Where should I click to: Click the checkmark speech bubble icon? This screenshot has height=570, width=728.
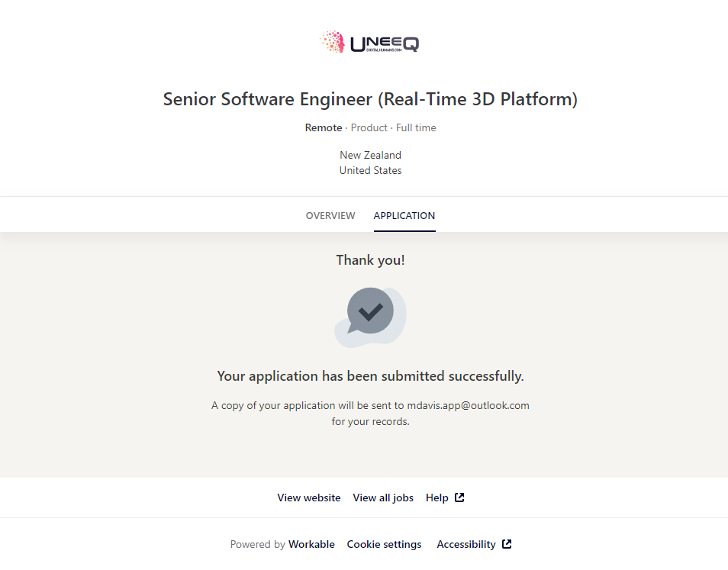(370, 313)
